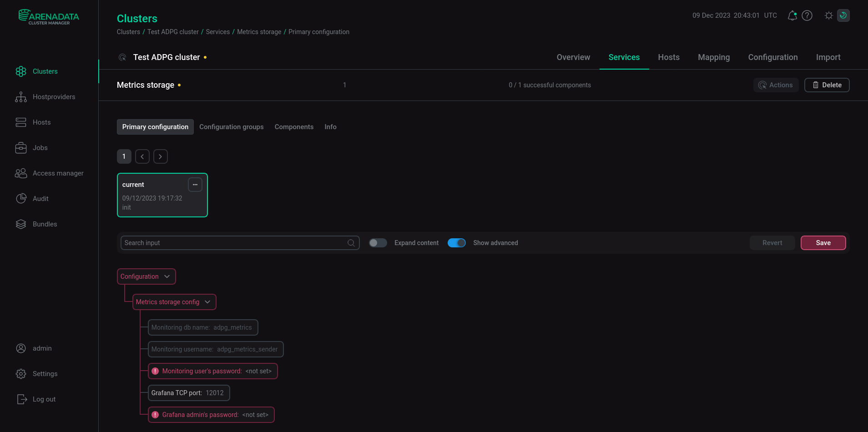Go to previous configuration page
This screenshot has height=432, width=868.
point(142,156)
